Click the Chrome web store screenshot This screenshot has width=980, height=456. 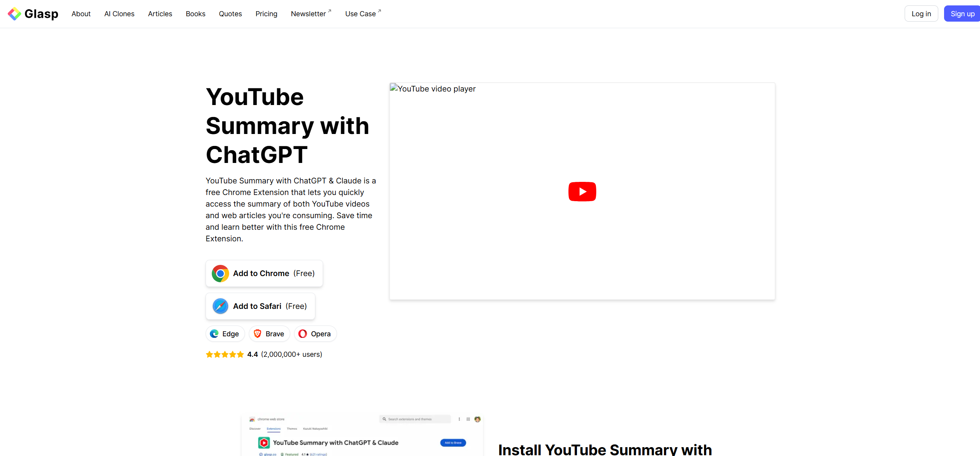[x=362, y=436]
